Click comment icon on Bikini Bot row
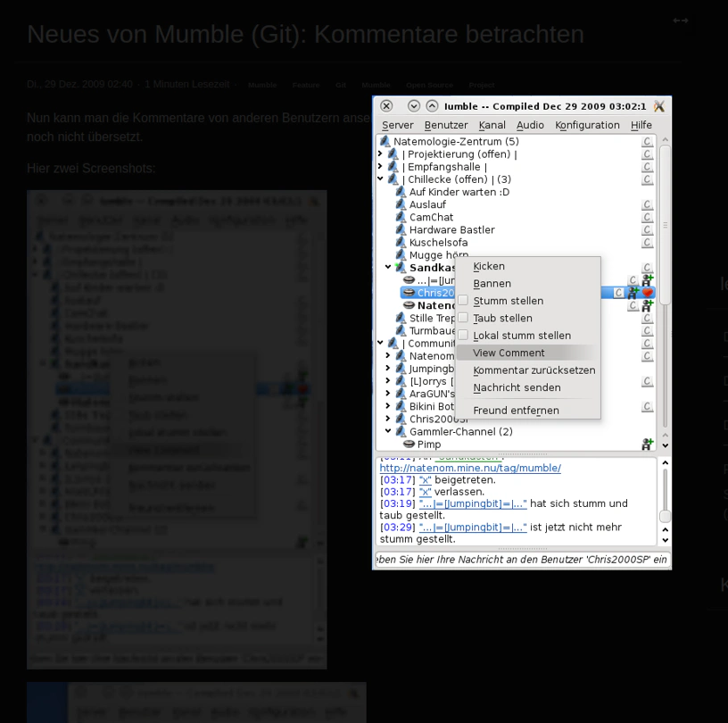 (647, 406)
